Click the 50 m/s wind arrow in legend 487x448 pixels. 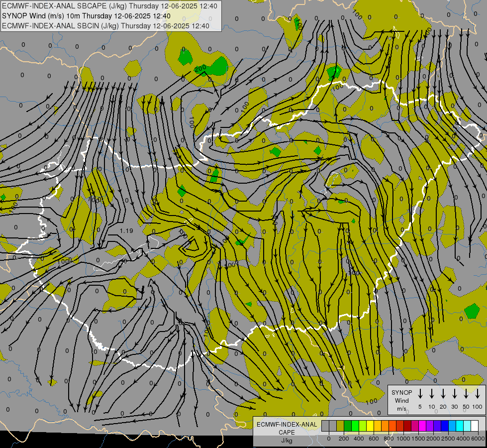(466, 394)
